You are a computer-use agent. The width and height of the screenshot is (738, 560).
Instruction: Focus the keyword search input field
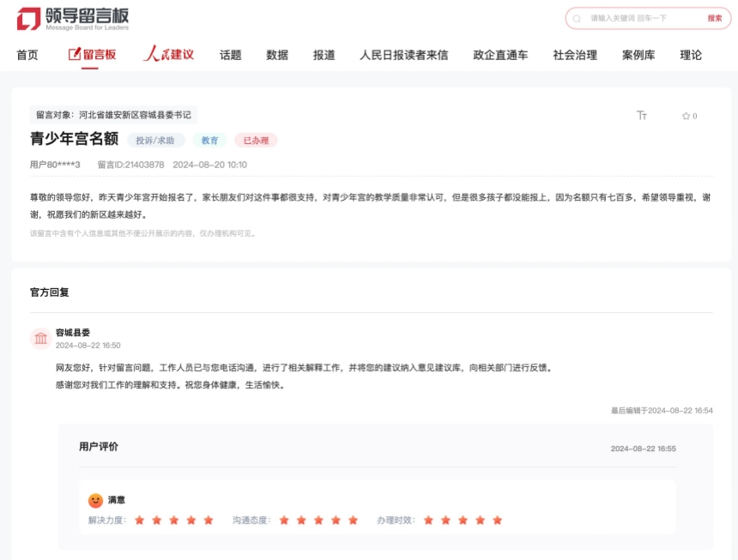coord(639,18)
